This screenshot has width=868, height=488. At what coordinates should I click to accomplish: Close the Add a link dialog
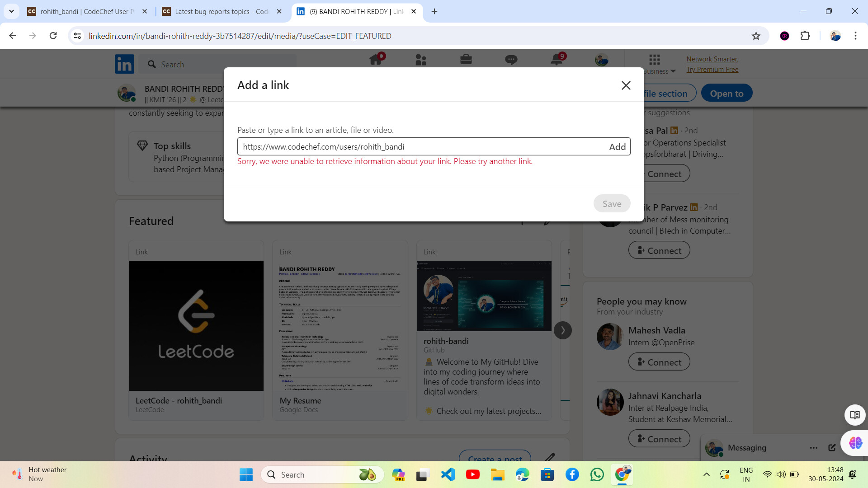point(626,85)
